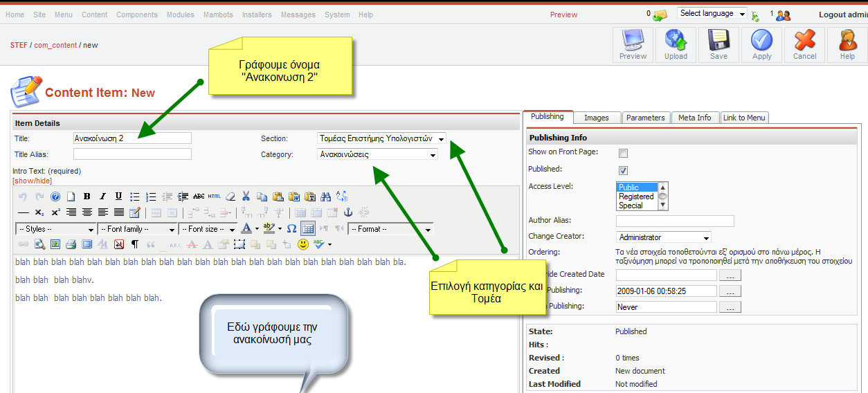Image resolution: width=868 pixels, height=393 pixels.
Task: Open the Components menu
Action: click(x=136, y=15)
